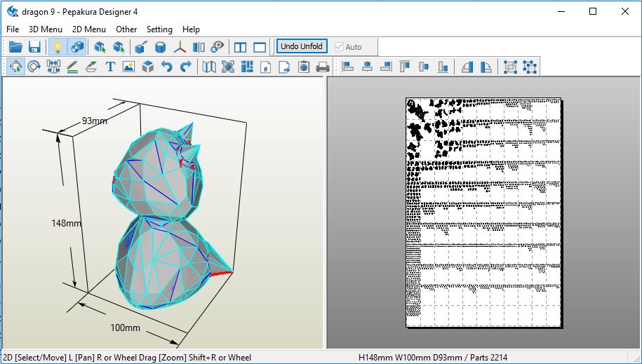Click the blue cylinder icon

click(160, 47)
